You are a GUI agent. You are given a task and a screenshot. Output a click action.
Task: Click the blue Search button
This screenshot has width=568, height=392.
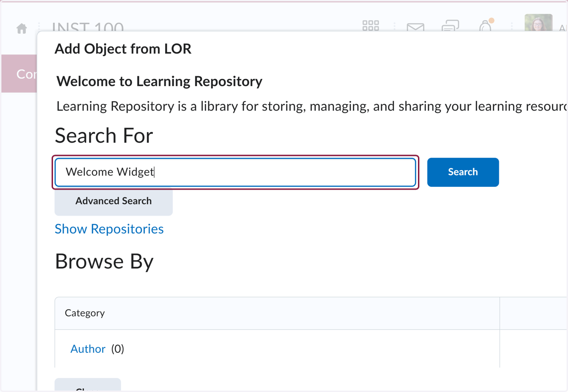point(463,172)
